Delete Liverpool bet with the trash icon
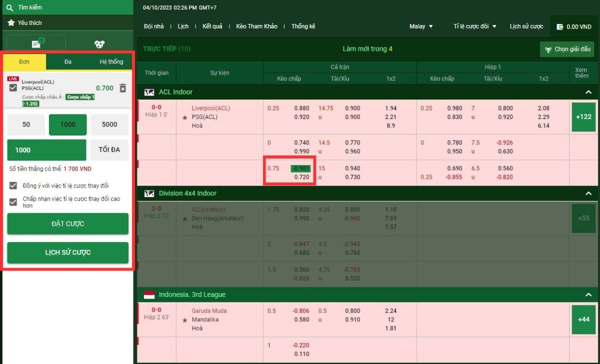600x364 pixels. click(x=123, y=88)
